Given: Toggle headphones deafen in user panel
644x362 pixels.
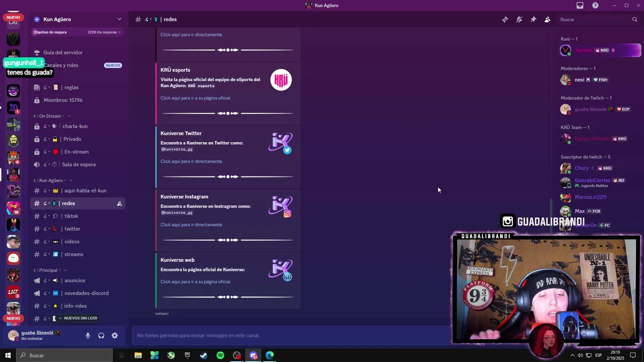Looking at the screenshot, I should 101,335.
